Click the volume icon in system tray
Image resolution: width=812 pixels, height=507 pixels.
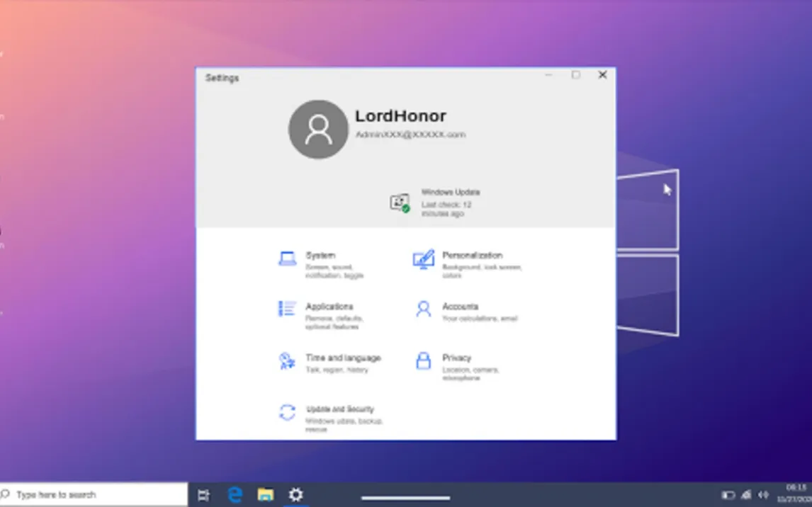pos(764,495)
